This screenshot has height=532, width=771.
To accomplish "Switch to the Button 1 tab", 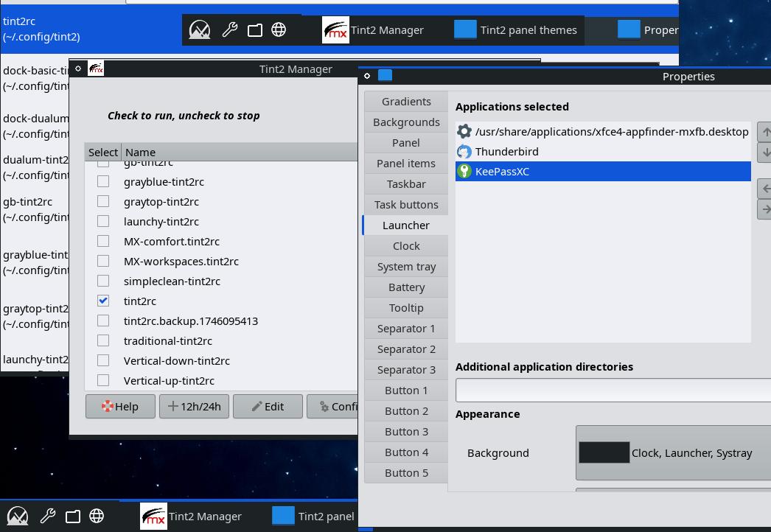I will tap(406, 391).
